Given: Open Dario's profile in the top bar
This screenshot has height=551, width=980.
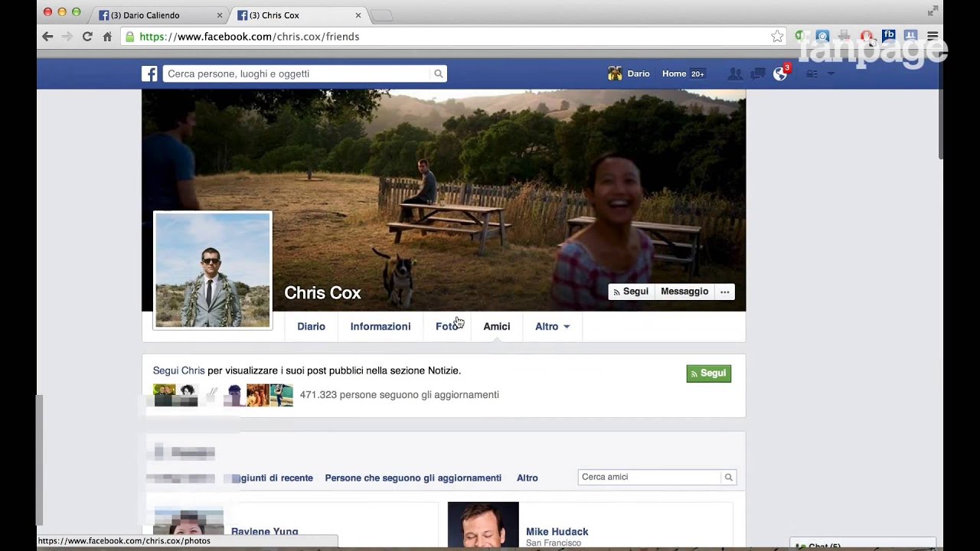Looking at the screenshot, I should [629, 73].
